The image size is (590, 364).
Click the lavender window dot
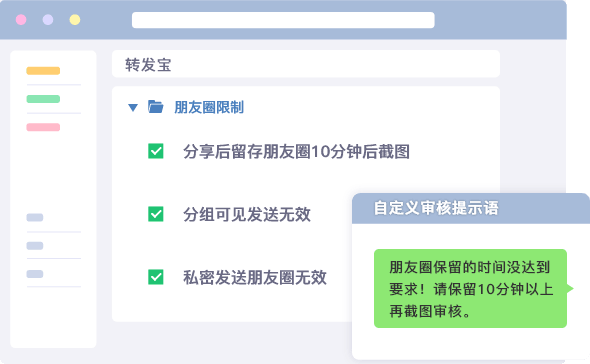[48, 20]
